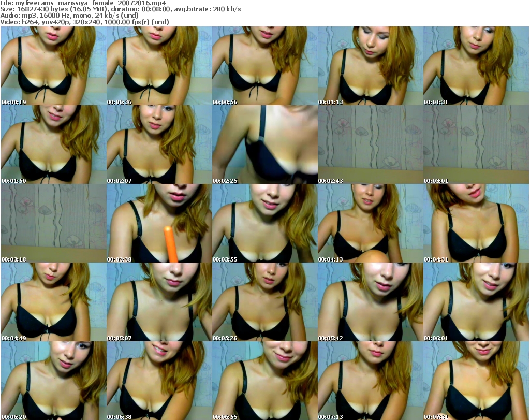This screenshot has height=420, width=530.
Task: Select the empty-room frame at 00:03:18
Action: coord(54,223)
